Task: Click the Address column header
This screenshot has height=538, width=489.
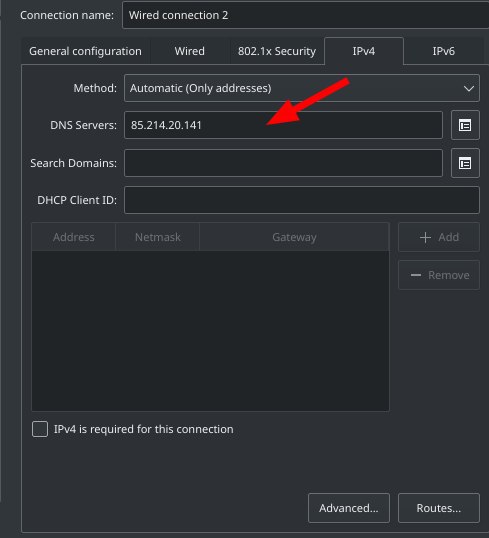Action: point(73,237)
